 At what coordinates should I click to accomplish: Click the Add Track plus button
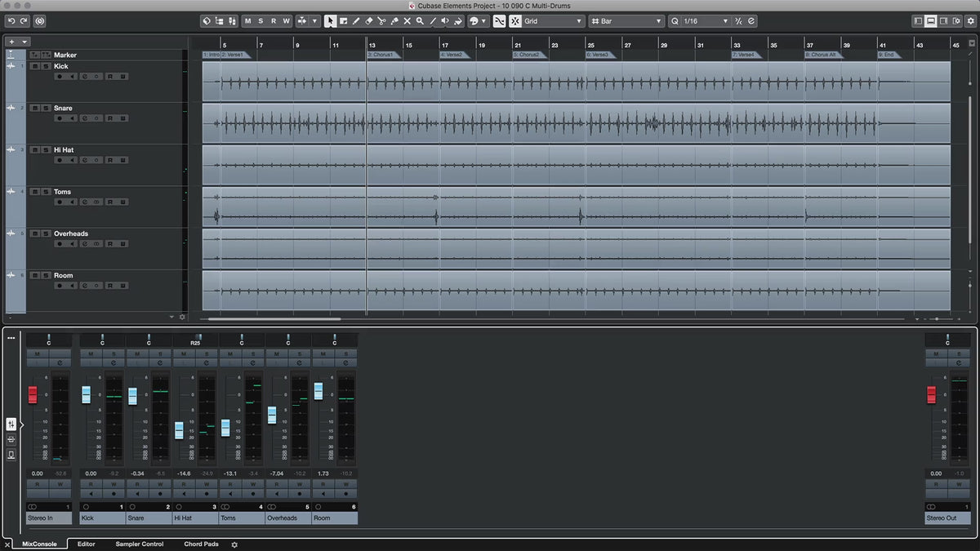[11, 42]
